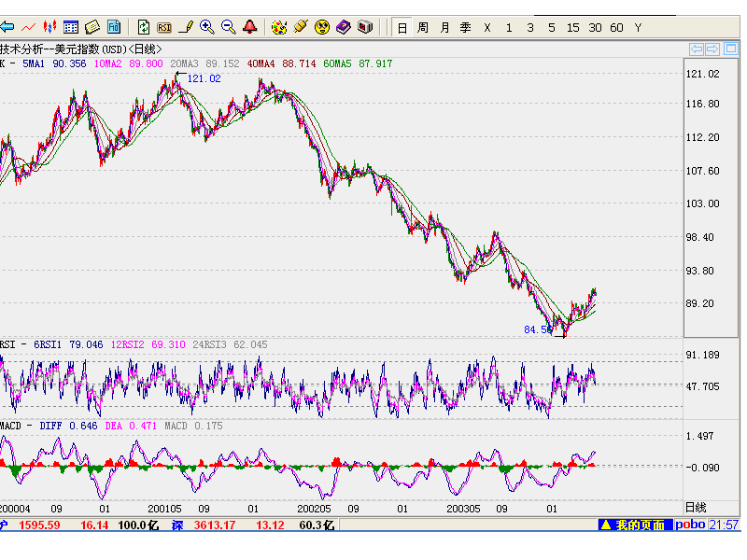
Task: Click the 200305 date axis label
Action: pos(463,509)
